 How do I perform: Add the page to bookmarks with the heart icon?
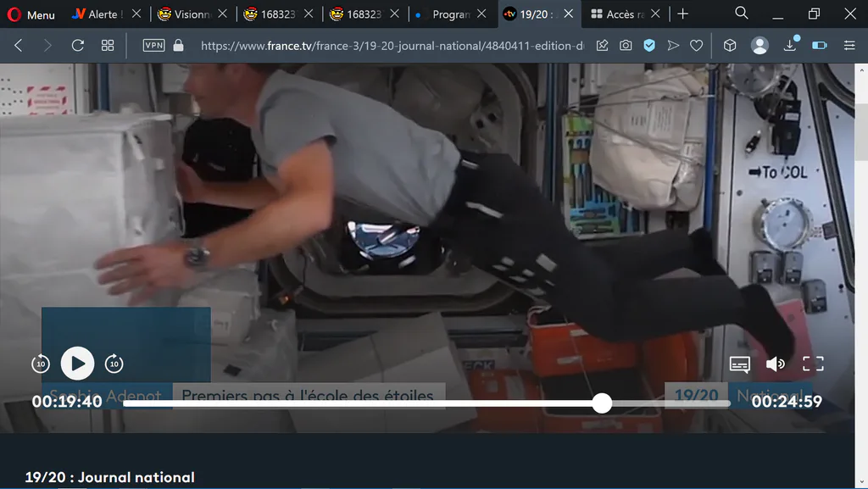697,46
